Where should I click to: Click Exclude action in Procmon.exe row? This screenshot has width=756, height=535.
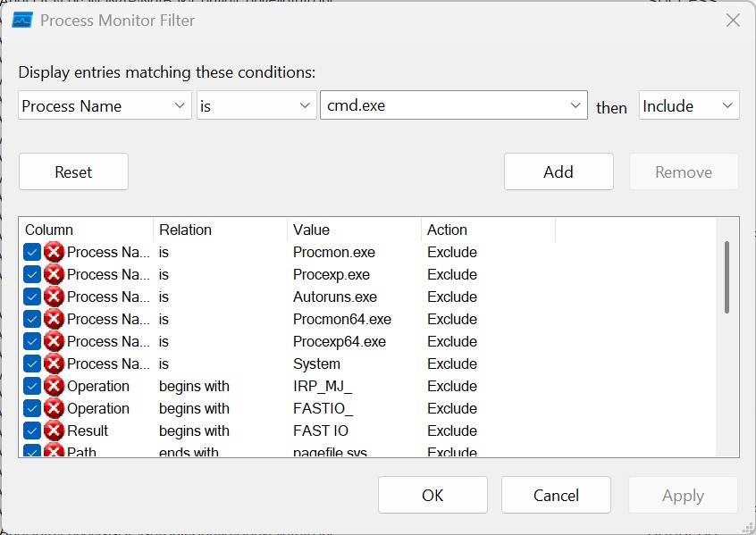pyautogui.click(x=452, y=252)
